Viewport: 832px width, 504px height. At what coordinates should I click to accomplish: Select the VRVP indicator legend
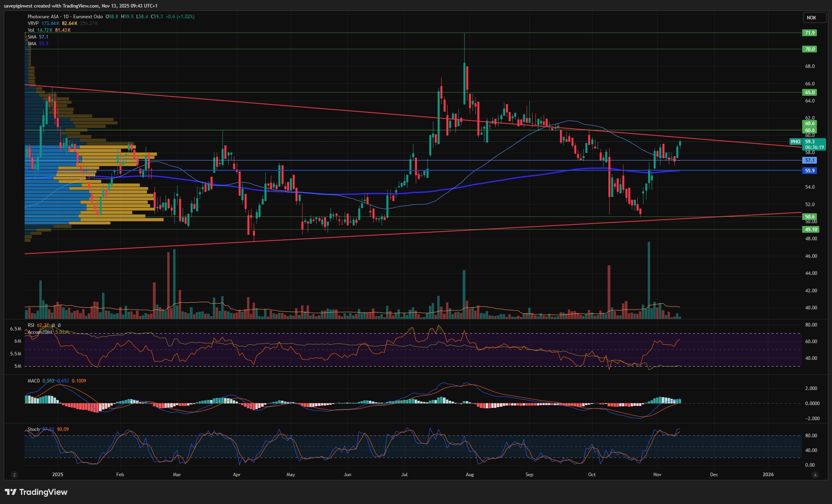coord(33,23)
